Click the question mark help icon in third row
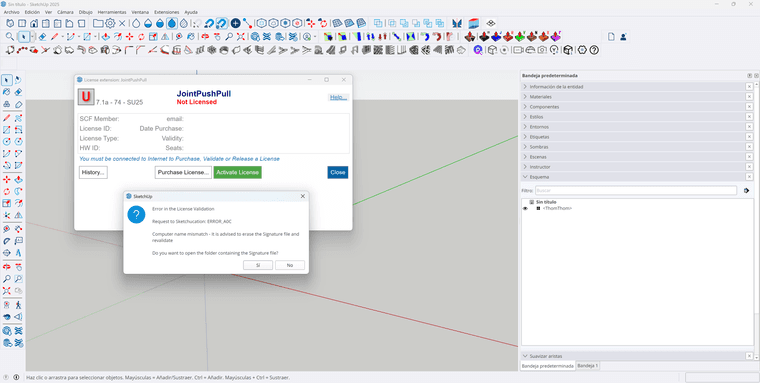Image resolution: width=760 pixels, height=383 pixels. pos(594,50)
